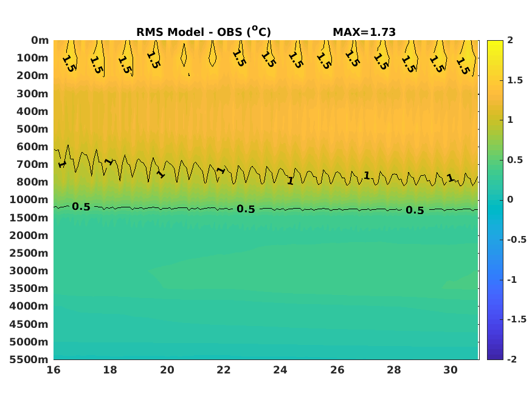Click the plot title "RMS Model - OBS (°C)"
Image resolution: width=532 pixels, height=399 pixels.
204,32
